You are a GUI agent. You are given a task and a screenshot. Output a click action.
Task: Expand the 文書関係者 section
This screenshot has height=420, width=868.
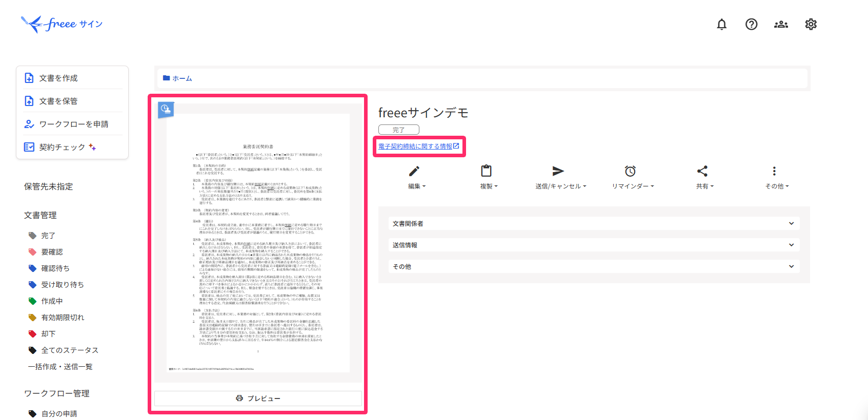(594, 223)
